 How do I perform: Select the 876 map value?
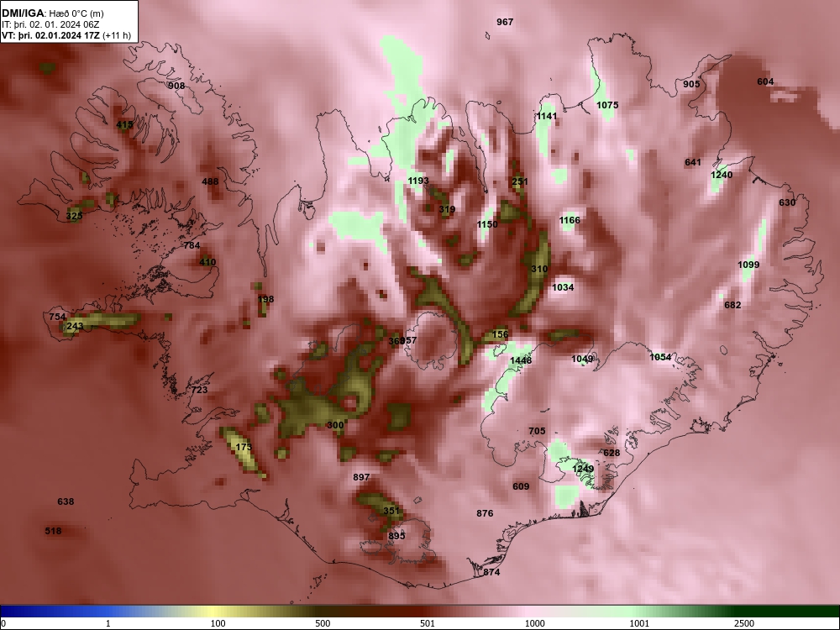[485, 514]
